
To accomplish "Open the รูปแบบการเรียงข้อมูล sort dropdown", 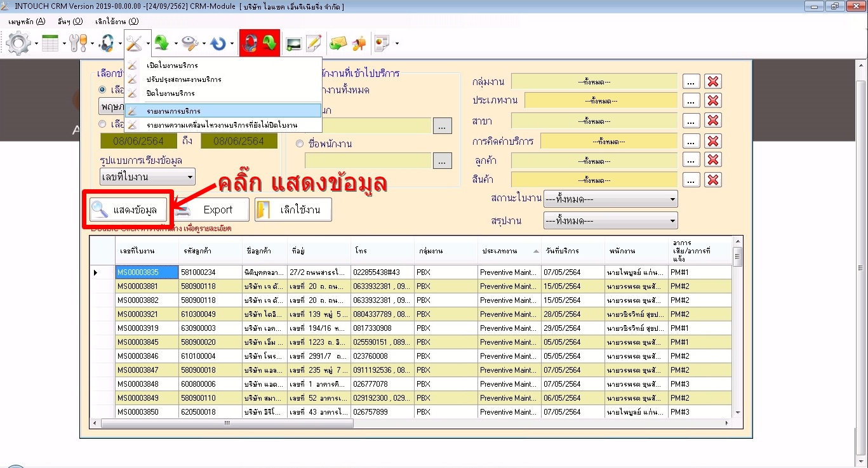I will click(x=147, y=177).
